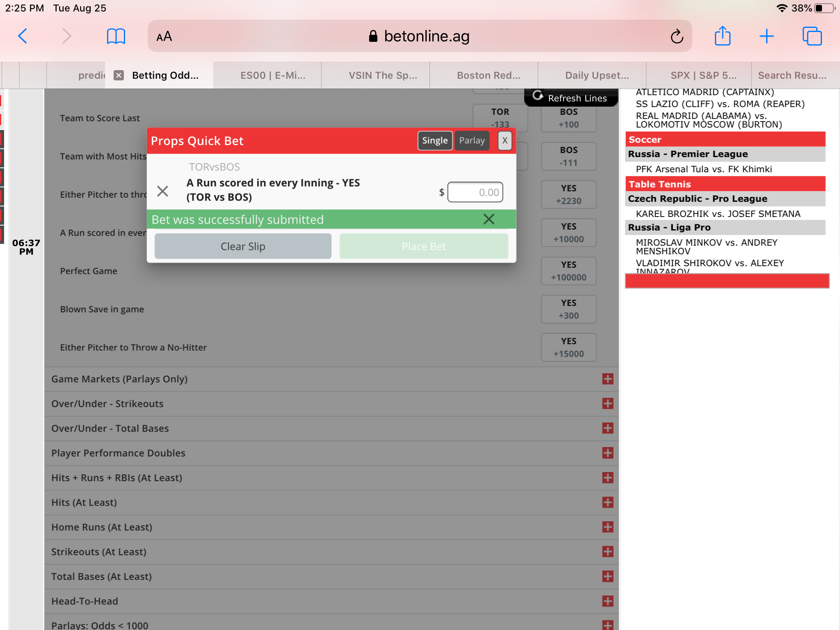Reload the page with refresh icon
This screenshot has width=840, height=630.
click(677, 37)
